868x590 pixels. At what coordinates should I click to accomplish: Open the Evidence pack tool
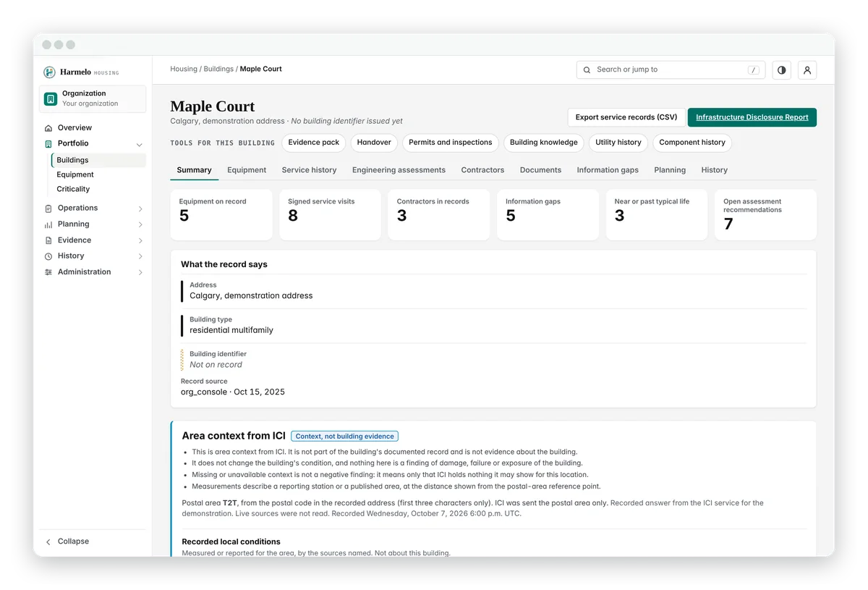click(314, 143)
